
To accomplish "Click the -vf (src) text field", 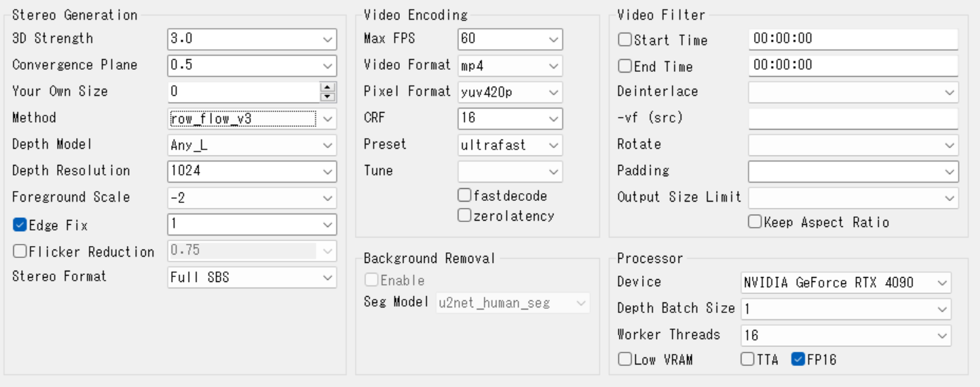I will 853,118.
